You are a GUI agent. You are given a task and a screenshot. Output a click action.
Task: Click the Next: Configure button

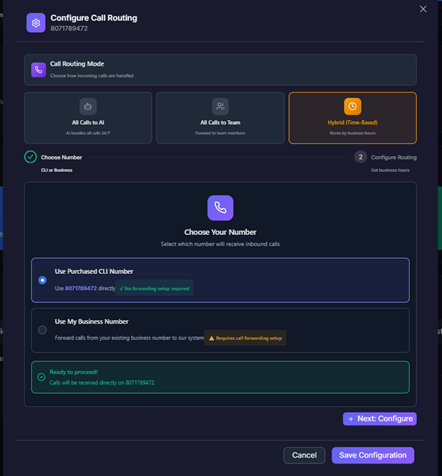[380, 419]
